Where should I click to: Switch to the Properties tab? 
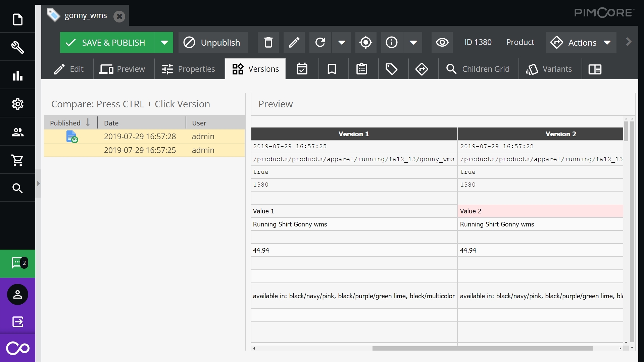(x=188, y=69)
